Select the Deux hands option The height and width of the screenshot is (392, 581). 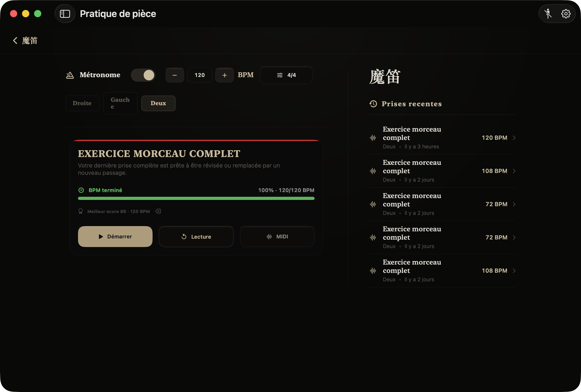point(158,103)
